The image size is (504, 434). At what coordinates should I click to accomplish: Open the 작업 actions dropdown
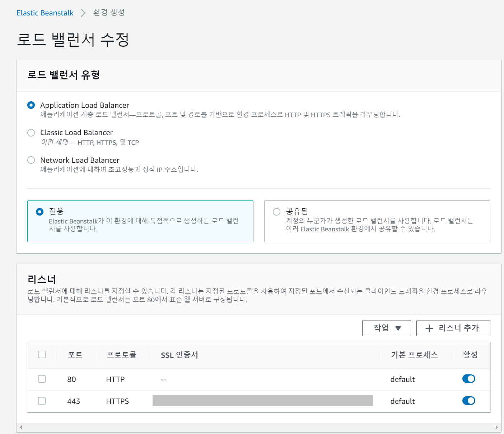click(x=387, y=328)
